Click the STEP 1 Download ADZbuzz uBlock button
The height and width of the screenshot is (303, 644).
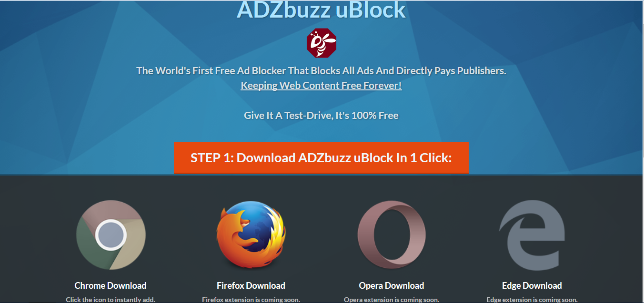(x=321, y=157)
